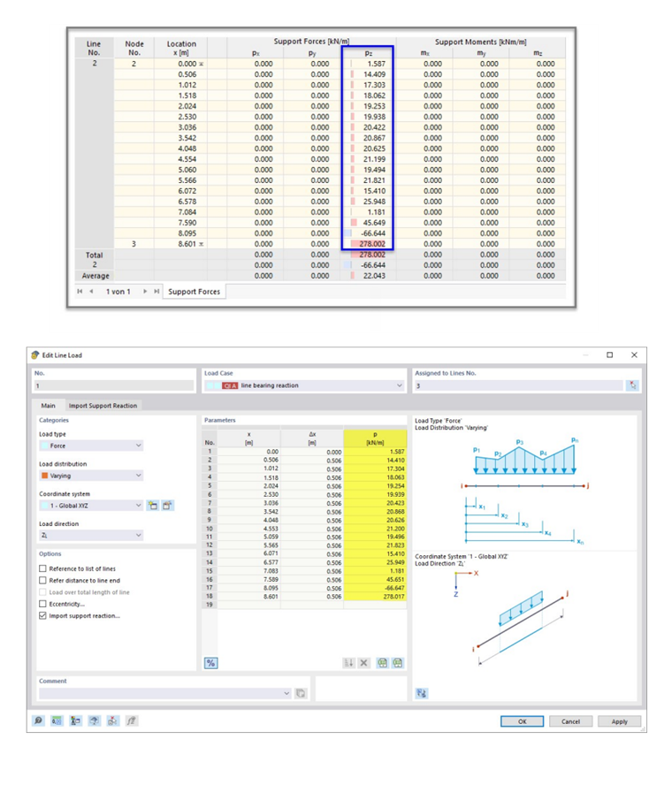Click the formula script icon at bottom
The height and width of the screenshot is (785, 672).
pyautogui.click(x=131, y=721)
